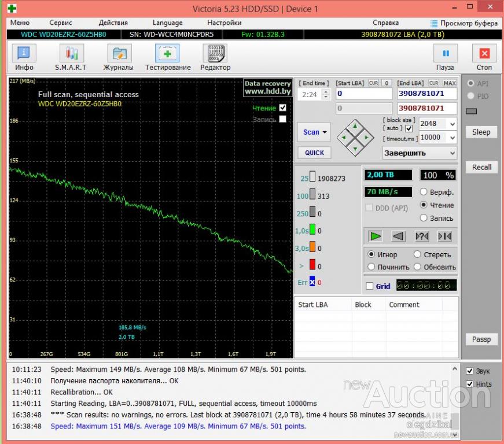The height and width of the screenshot is (444, 504).
Task: Click the down arrow of the navigation diamond
Action: (x=355, y=149)
